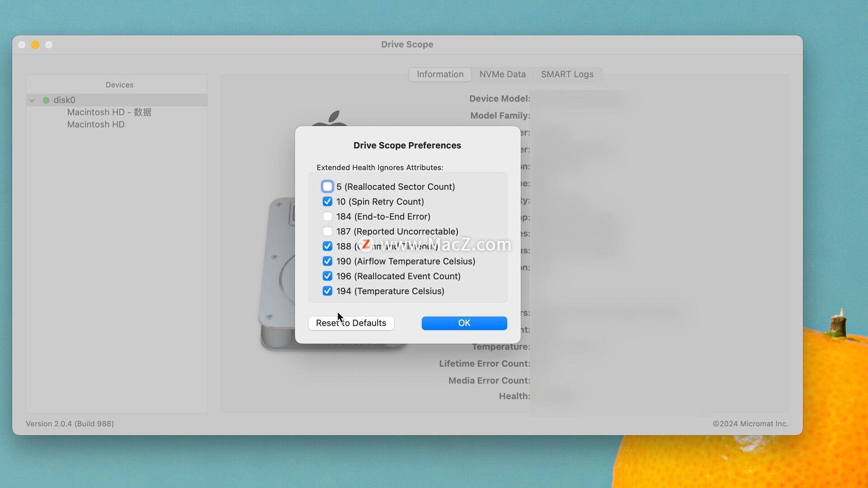This screenshot has height=488, width=868.
Task: Disable 190 Airflow Temperature Celsius checkbox
Action: [327, 261]
